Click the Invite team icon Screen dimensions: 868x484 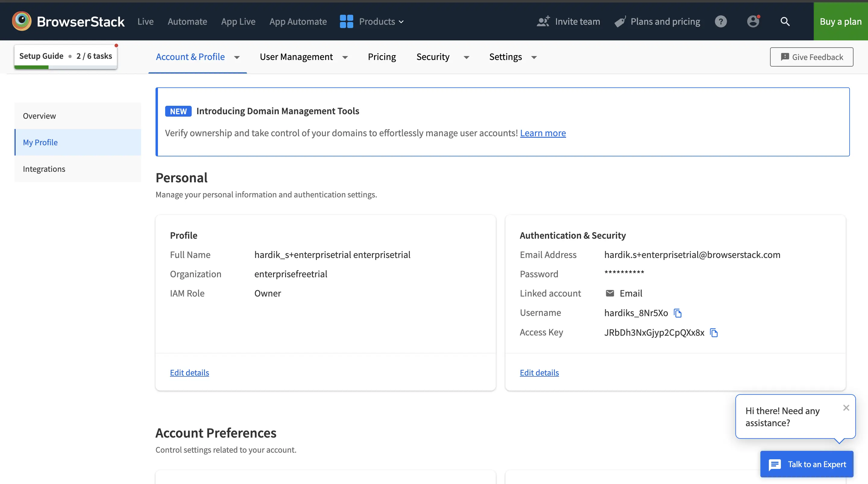pos(543,22)
